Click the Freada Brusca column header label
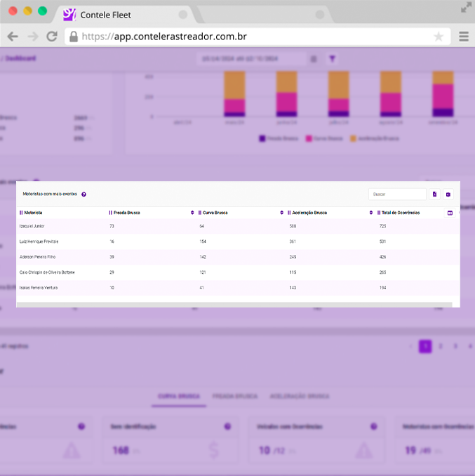Screen dimensions: 475x476 (126, 213)
